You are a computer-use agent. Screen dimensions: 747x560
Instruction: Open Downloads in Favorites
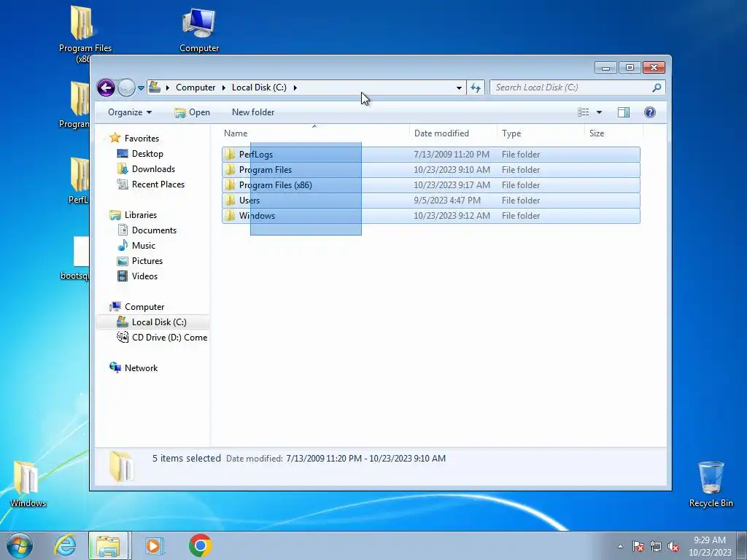146,169
